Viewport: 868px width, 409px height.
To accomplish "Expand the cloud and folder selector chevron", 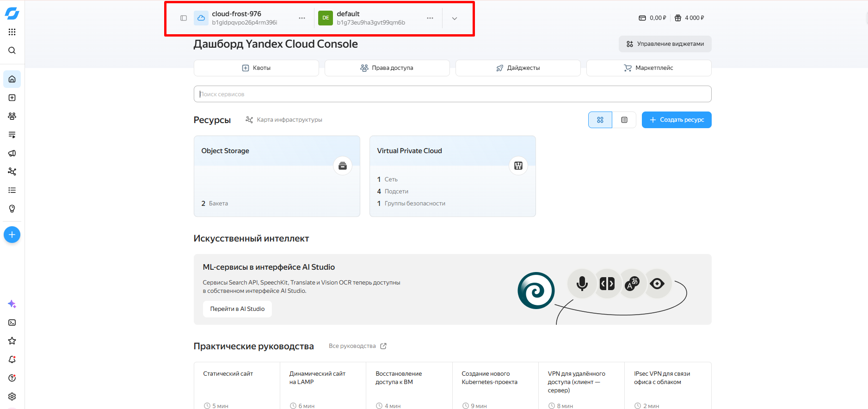I will (x=455, y=18).
